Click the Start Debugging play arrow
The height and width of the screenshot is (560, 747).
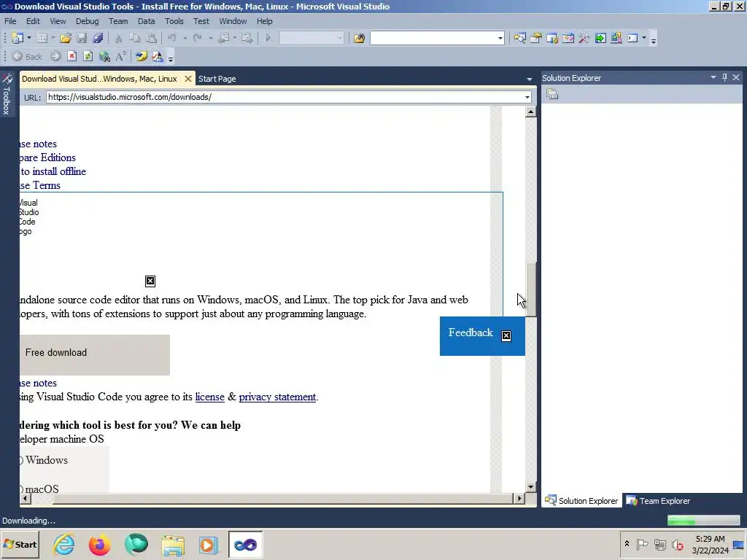point(268,38)
